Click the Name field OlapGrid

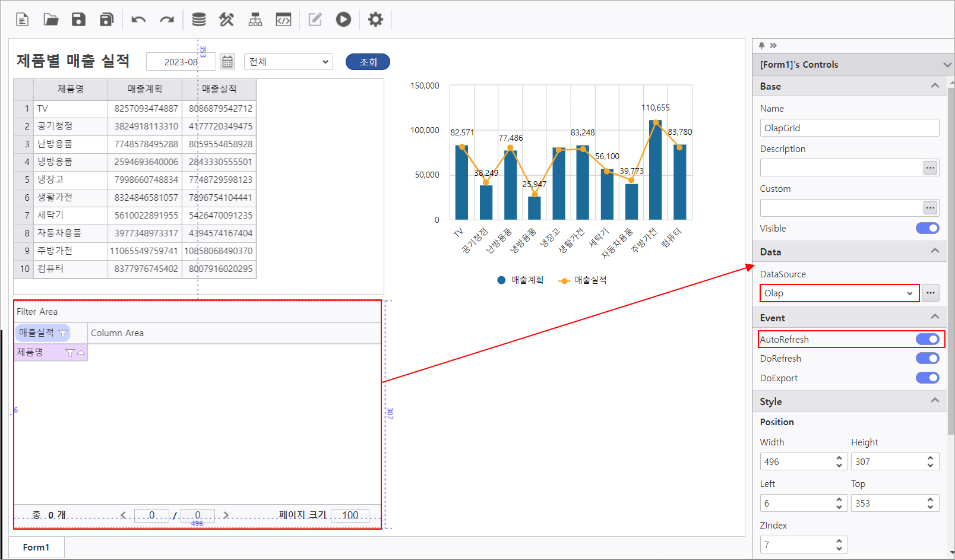[849, 128]
